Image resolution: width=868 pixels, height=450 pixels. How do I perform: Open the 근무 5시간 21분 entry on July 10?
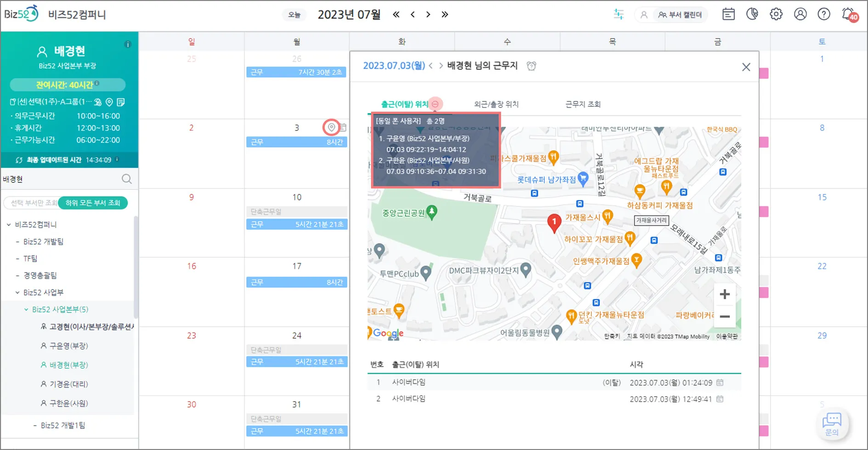[297, 224]
